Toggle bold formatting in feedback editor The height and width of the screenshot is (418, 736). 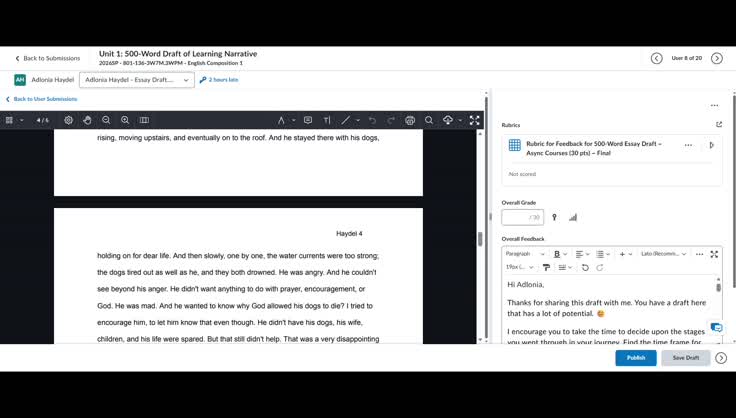tap(557, 254)
